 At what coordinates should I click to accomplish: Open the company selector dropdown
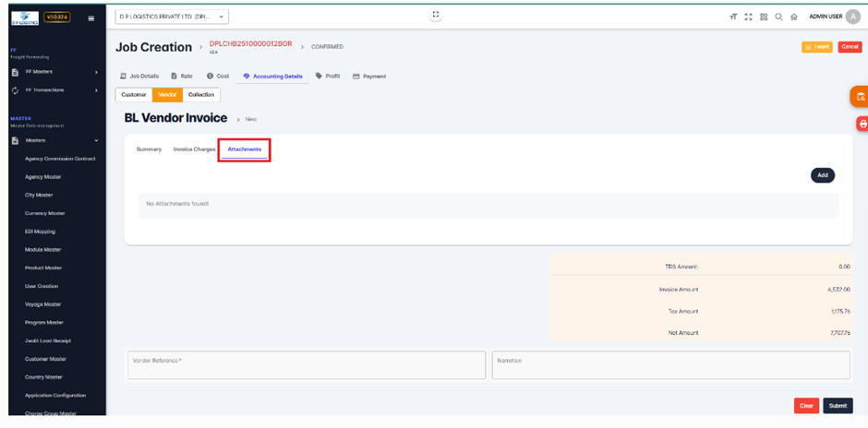pos(172,17)
